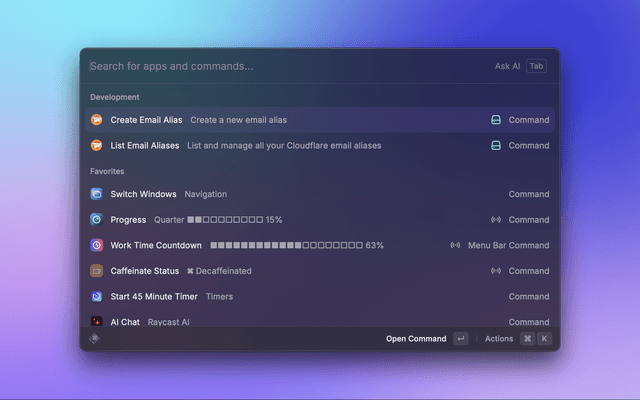Click the dev badge on Create Email Alias
This screenshot has height=400, width=640.
tap(495, 120)
